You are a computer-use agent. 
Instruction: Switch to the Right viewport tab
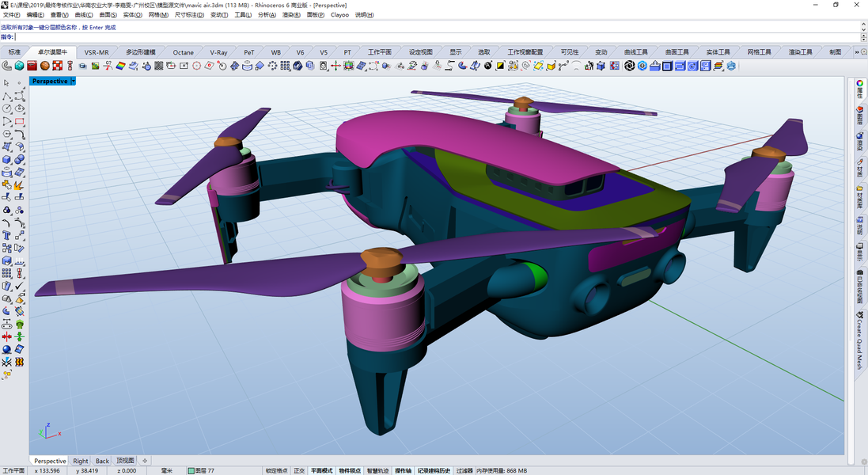(80, 461)
